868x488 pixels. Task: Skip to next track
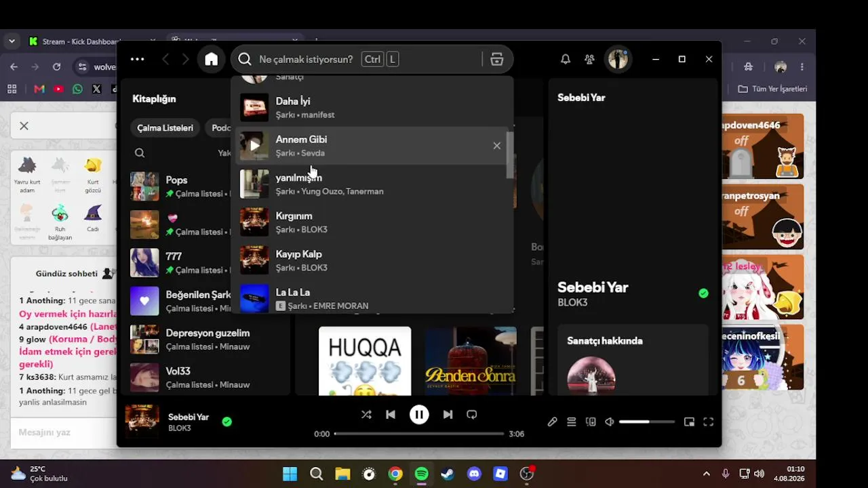[x=448, y=415]
